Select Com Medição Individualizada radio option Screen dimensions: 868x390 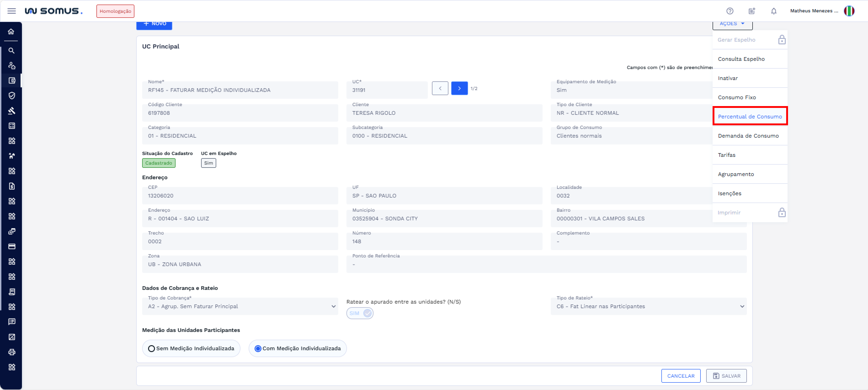tap(258, 349)
